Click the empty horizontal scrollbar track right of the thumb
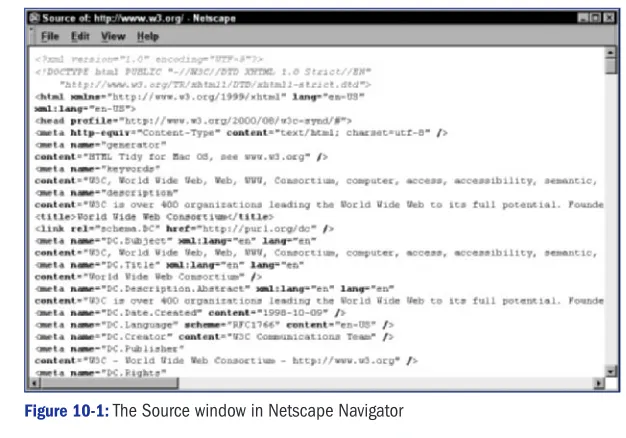Viewport: 626px width, 438px height. point(386,383)
